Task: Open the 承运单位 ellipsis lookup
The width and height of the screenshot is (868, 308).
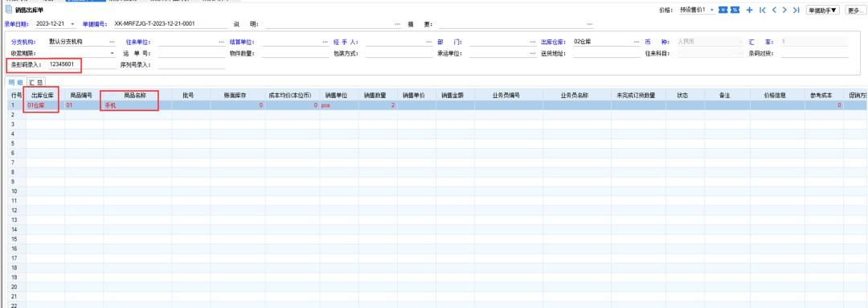Action: pos(533,54)
